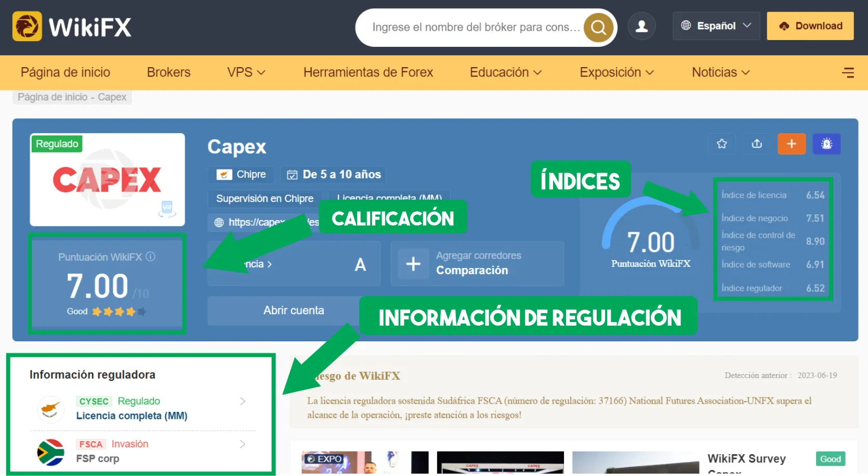Image resolution: width=868 pixels, height=476 pixels.
Task: Click the De 5 a 10 años tag
Action: click(335, 174)
